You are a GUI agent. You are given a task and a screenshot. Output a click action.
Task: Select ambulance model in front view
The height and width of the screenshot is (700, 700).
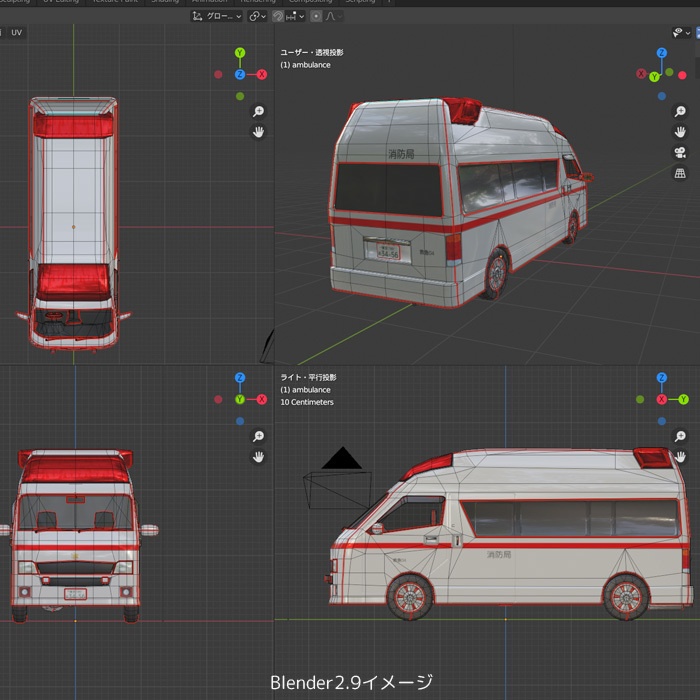(77, 536)
